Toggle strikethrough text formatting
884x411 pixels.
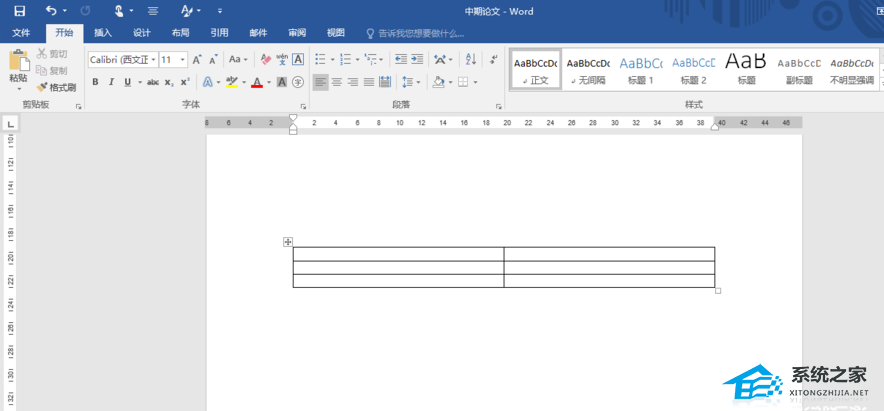pos(152,82)
